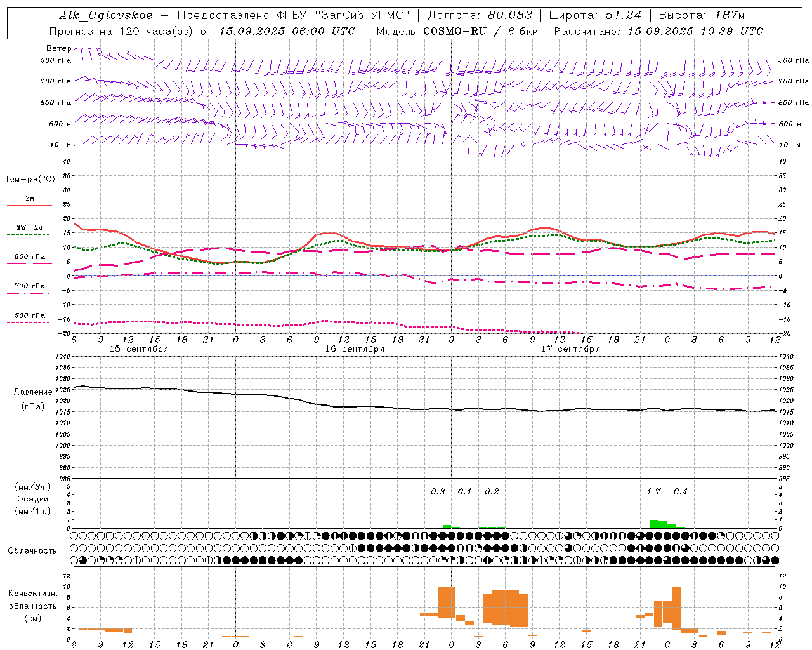Click the Td 2м legend entry
The height and width of the screenshot is (650, 812).
coord(29,227)
